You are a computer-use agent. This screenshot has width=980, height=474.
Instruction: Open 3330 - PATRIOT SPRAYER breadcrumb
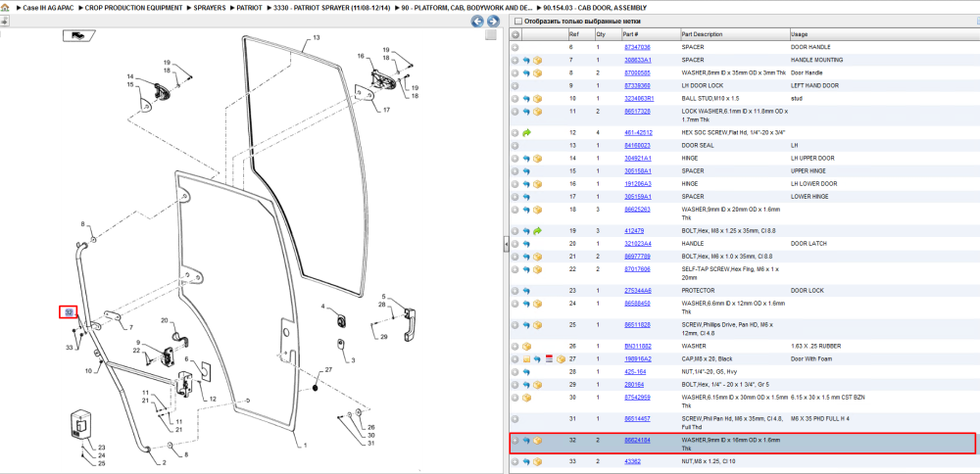[334, 8]
